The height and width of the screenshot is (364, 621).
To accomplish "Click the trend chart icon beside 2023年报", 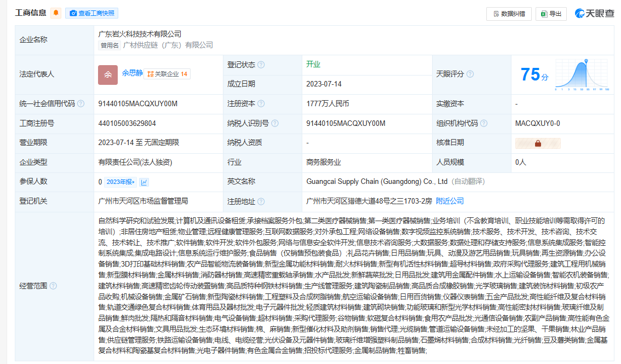I will 144,182.
